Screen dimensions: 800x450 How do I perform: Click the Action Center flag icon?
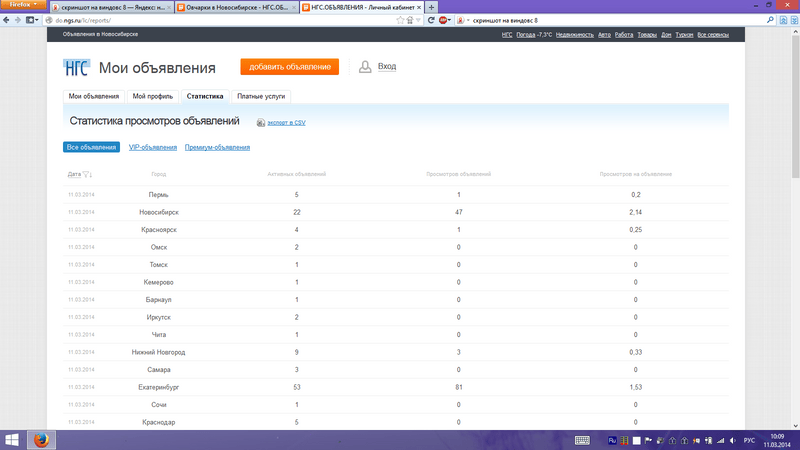click(648, 440)
